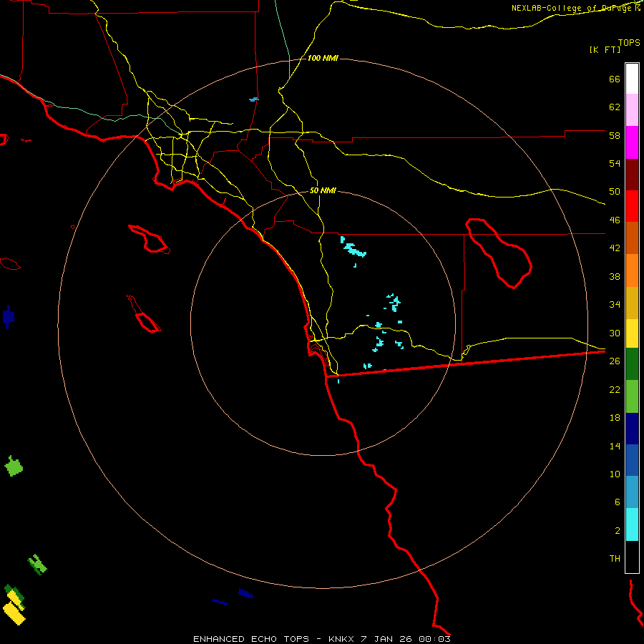Click the 100 NMI range ring label

[323, 58]
